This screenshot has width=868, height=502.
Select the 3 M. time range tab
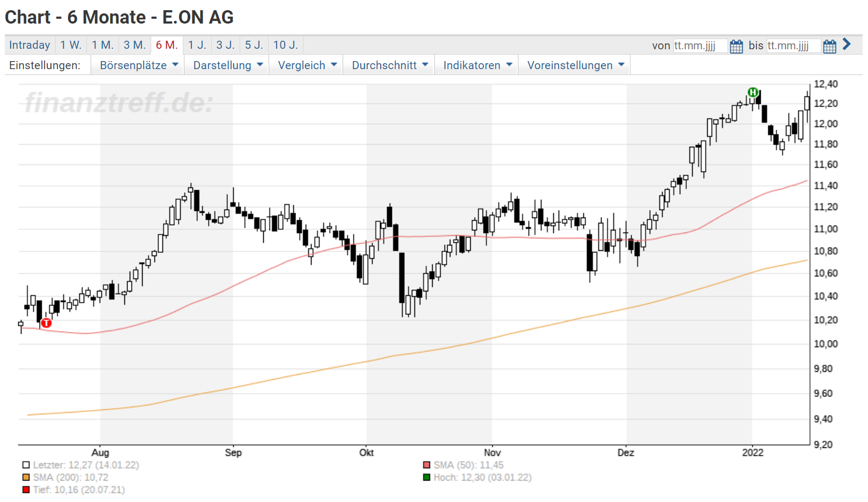[135, 45]
